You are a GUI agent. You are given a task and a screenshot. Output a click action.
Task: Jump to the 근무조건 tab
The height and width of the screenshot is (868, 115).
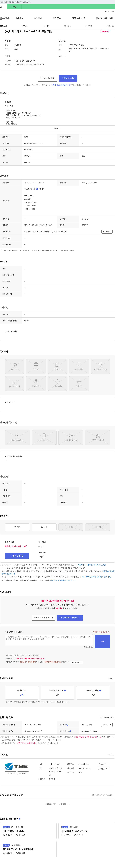coord(25,26)
